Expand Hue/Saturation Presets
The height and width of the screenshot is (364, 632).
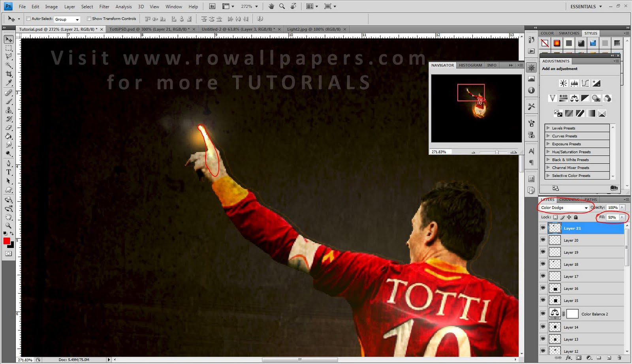(x=548, y=152)
